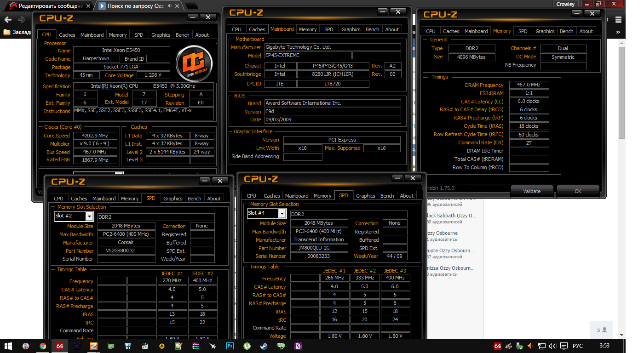The width and height of the screenshot is (644, 353).
Task: Open Bench tab in Slot #4 SPD window
Action: 387,196
